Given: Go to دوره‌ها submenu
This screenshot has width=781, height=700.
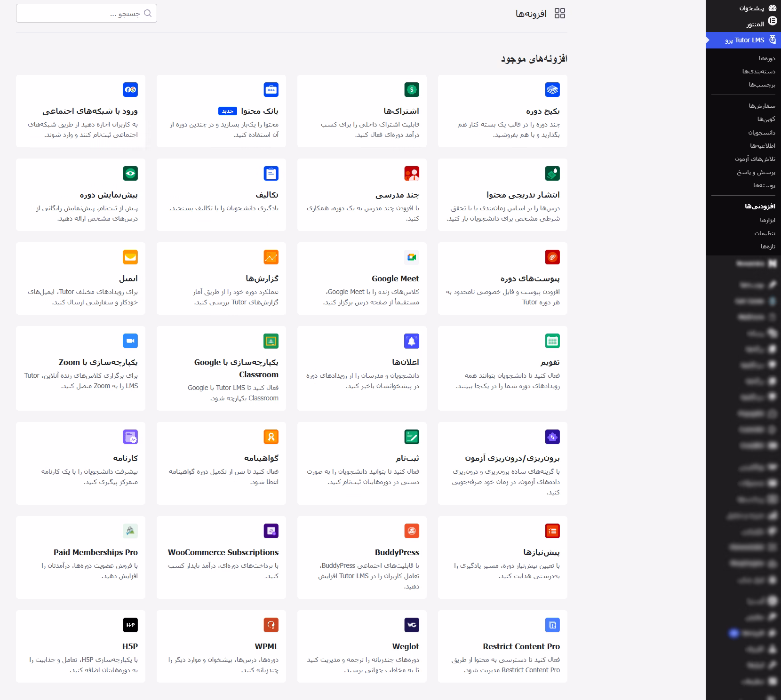Looking at the screenshot, I should coord(766,58).
